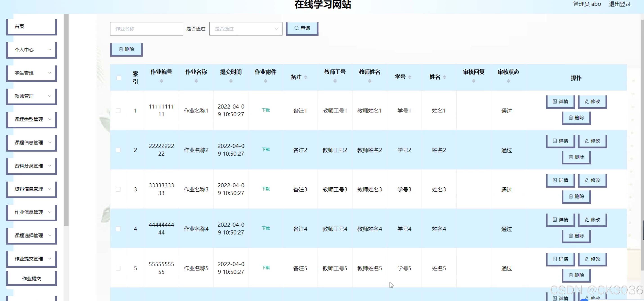
Task: Click the sidebar vertical scrollbar
Action: coord(66,120)
